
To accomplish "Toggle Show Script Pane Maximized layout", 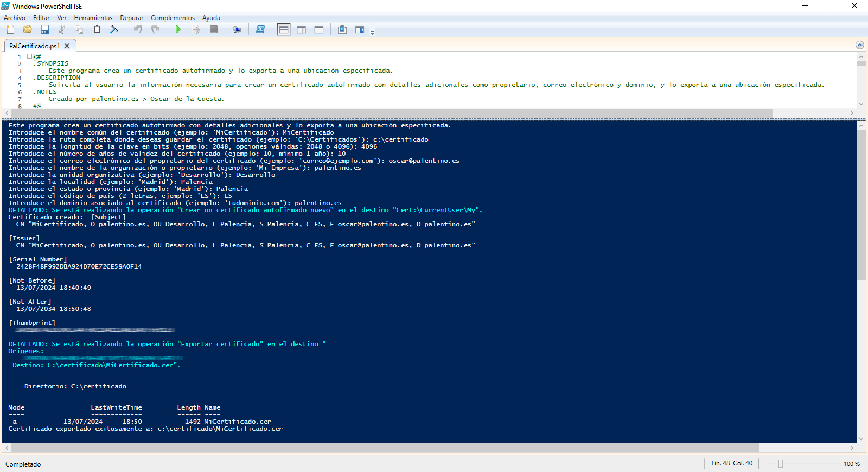I will pos(319,29).
